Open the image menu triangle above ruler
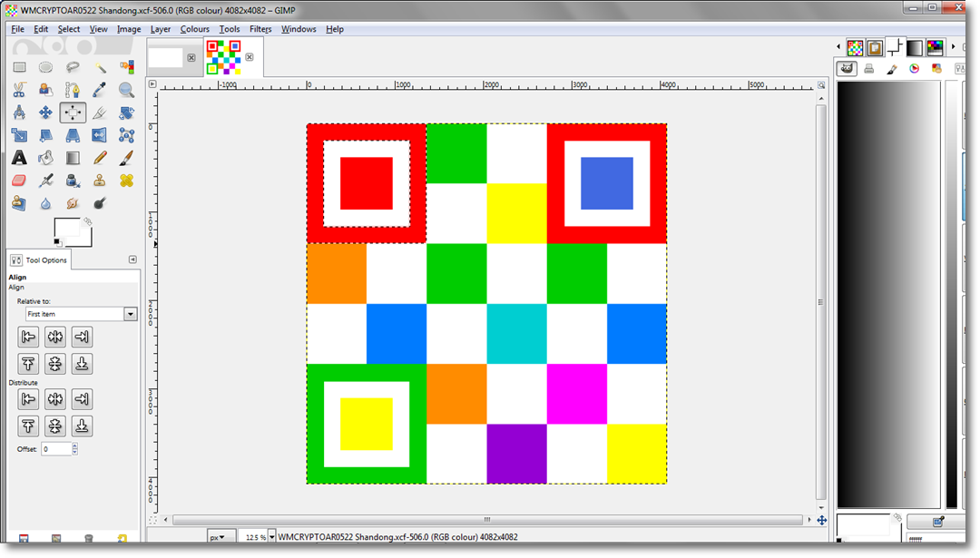The image size is (980, 558). pyautogui.click(x=152, y=83)
